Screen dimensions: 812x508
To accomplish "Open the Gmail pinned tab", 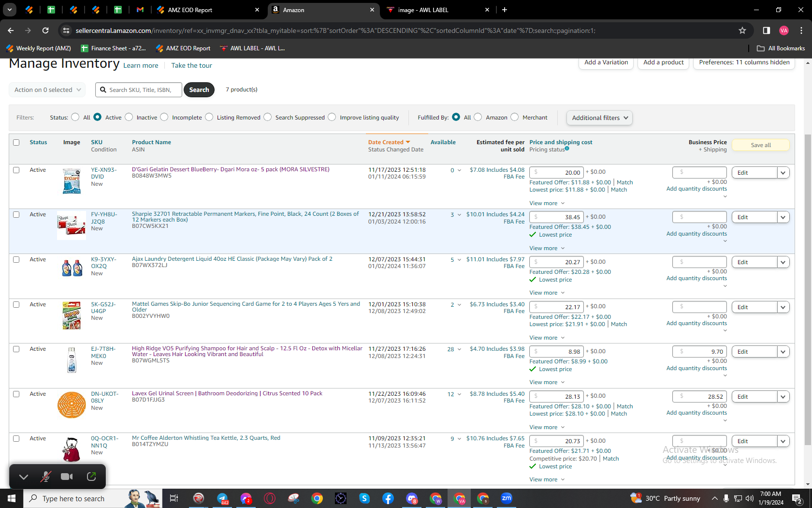I will 140,10.
